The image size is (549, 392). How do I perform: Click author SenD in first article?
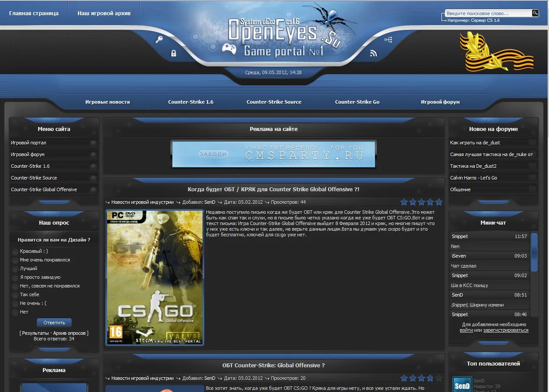(209, 203)
